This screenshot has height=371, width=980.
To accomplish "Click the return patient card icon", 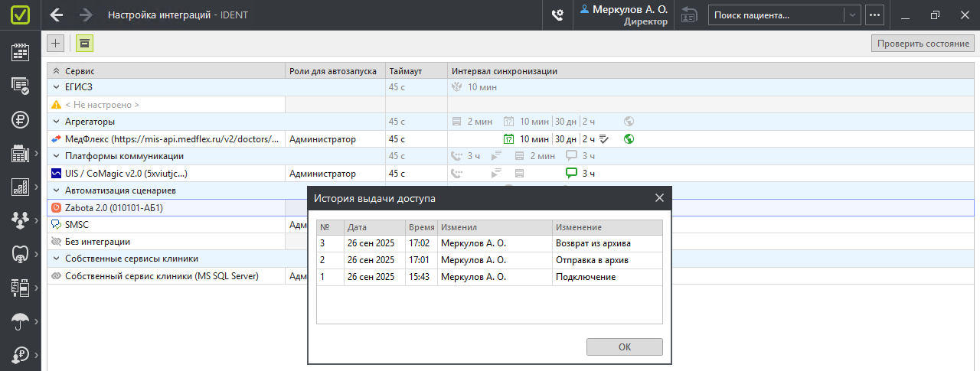I will point(689,15).
